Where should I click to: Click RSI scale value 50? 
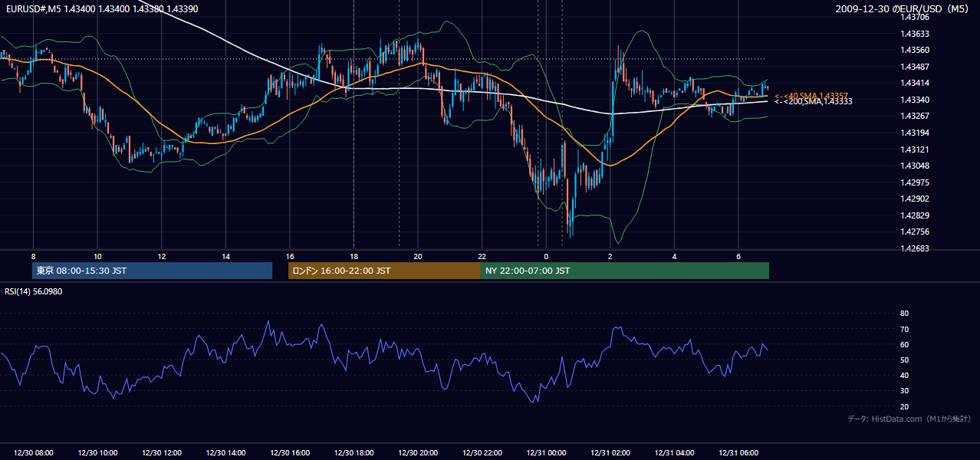click(x=904, y=360)
